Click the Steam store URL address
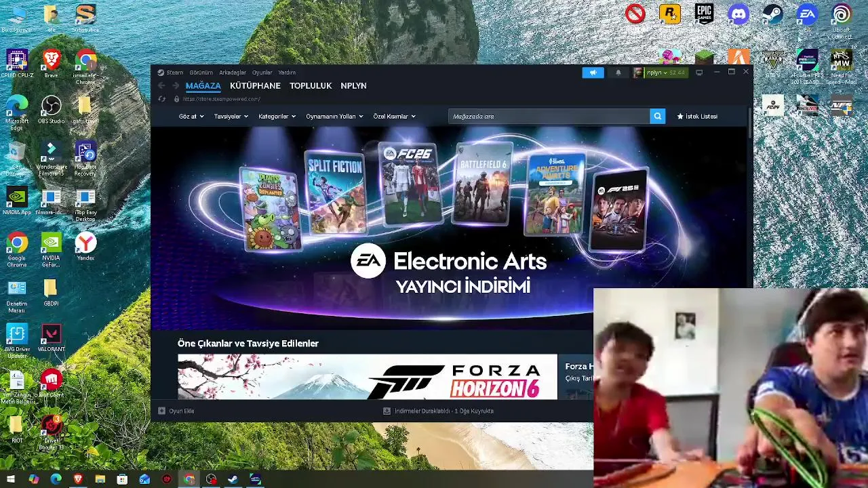The width and height of the screenshot is (868, 488). click(221, 99)
